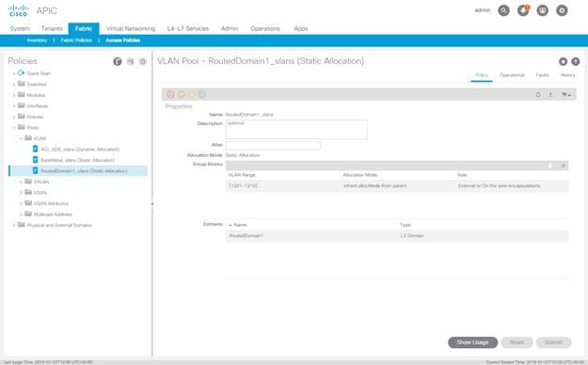Click the warning faults green circle icon
The image size is (588, 365).
click(202, 94)
